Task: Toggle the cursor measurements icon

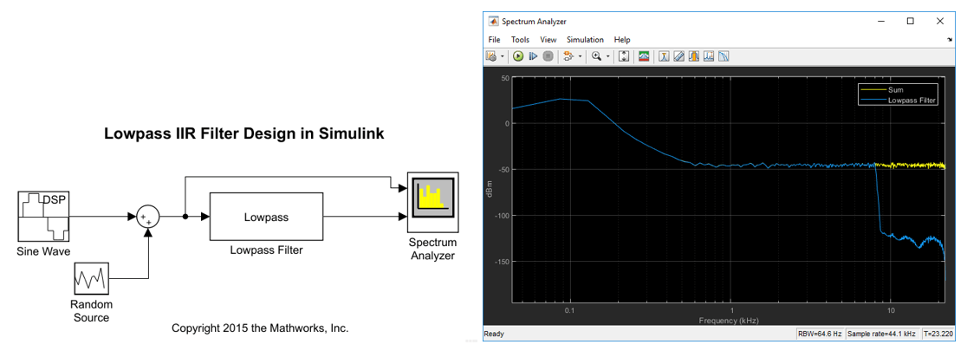Action: pyautogui.click(x=664, y=56)
